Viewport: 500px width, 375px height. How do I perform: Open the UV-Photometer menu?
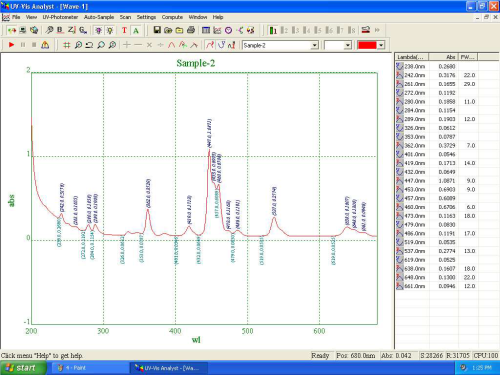click(x=60, y=17)
